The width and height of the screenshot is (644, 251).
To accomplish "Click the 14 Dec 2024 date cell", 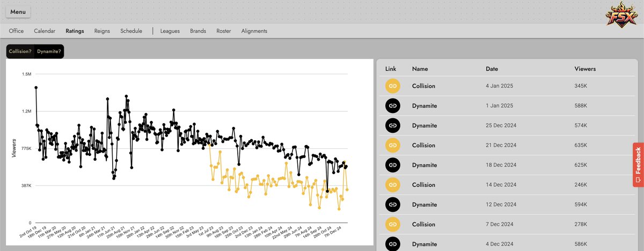I will (501, 184).
